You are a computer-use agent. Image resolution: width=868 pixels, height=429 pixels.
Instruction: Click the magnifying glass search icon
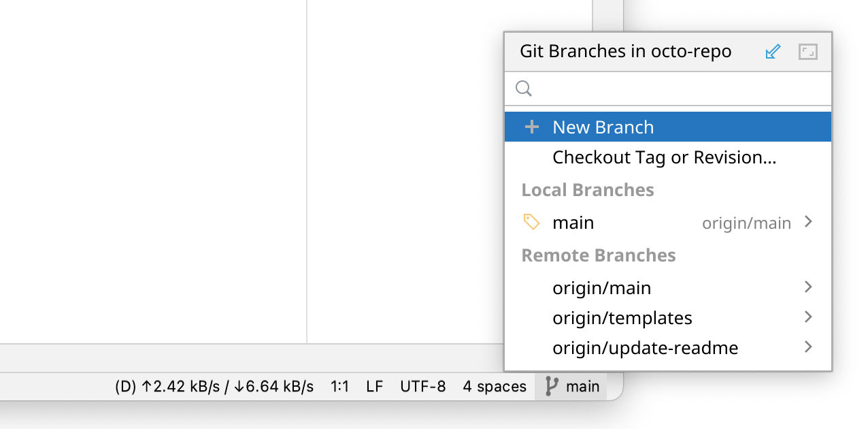point(524,89)
